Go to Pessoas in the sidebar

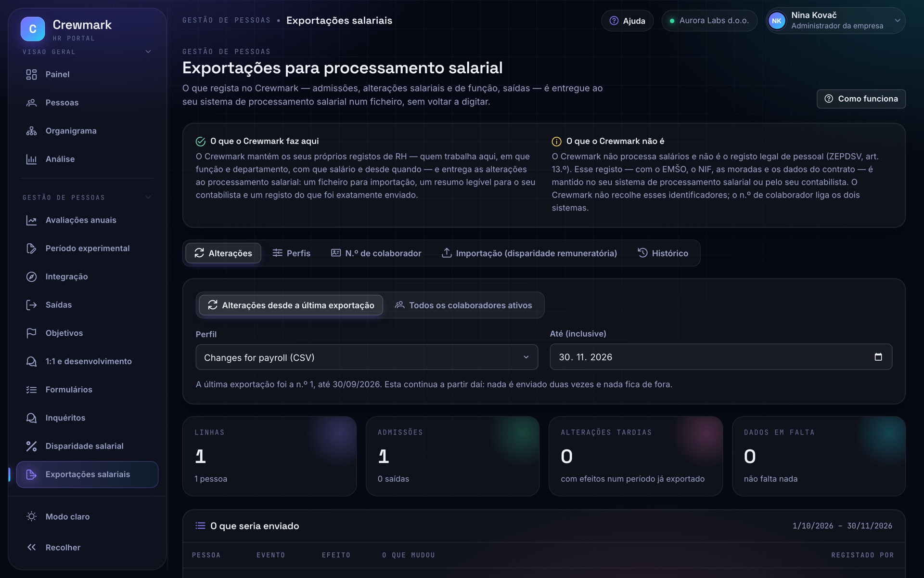click(87, 103)
